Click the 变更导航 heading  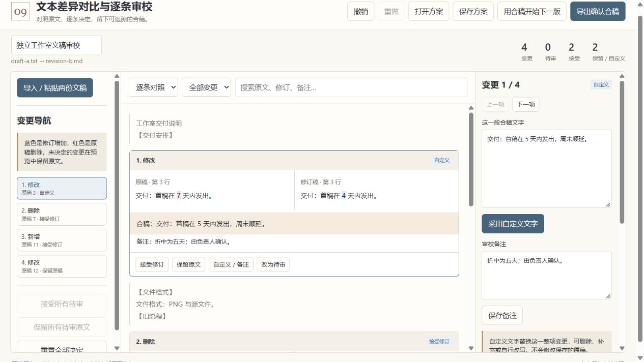pyautogui.click(x=34, y=121)
